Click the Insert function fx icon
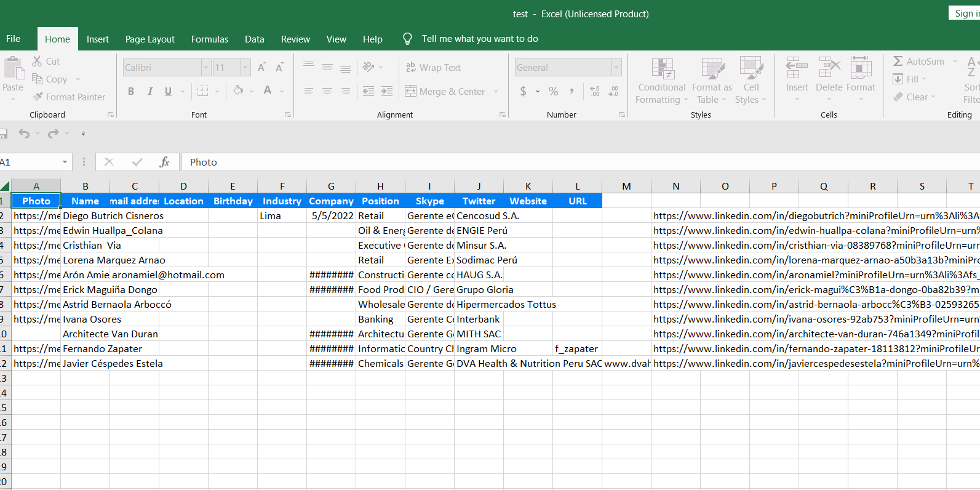The height and width of the screenshot is (490, 980). [164, 162]
